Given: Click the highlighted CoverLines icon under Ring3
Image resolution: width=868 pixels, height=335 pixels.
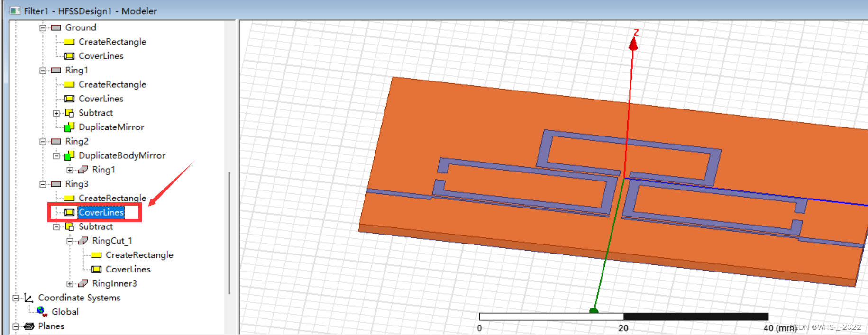Looking at the screenshot, I should [x=70, y=213].
